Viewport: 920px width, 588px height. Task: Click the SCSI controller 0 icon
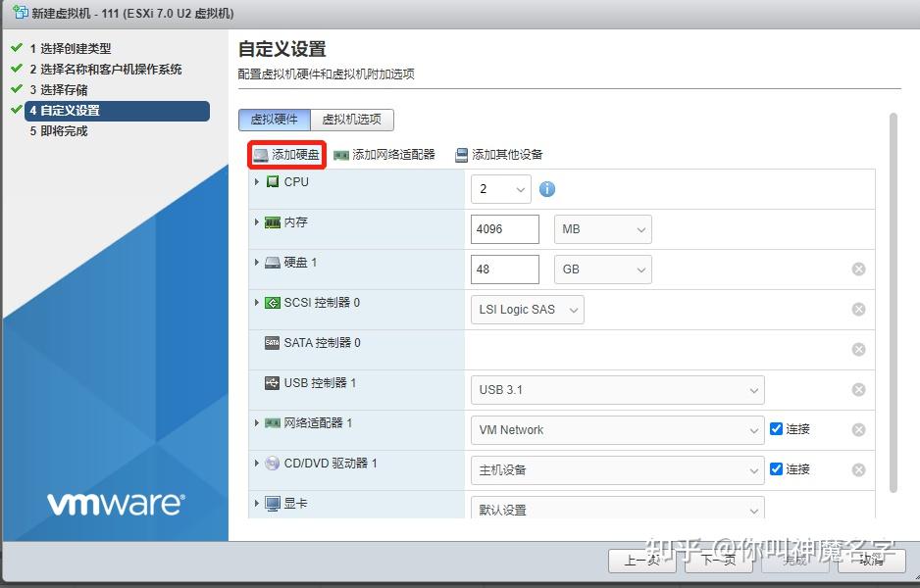[273, 303]
